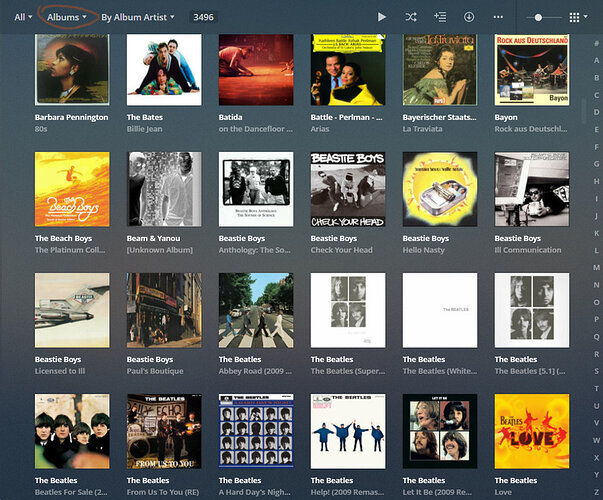This screenshot has width=603, height=500.
Task: Open Beam & Yanou album cover
Action: pyautogui.click(x=164, y=189)
